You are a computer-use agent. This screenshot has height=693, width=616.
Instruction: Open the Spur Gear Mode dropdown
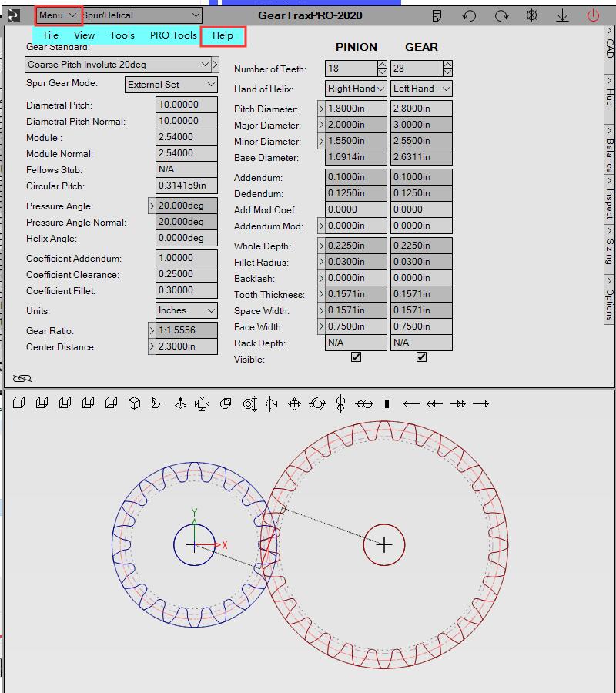(x=171, y=85)
